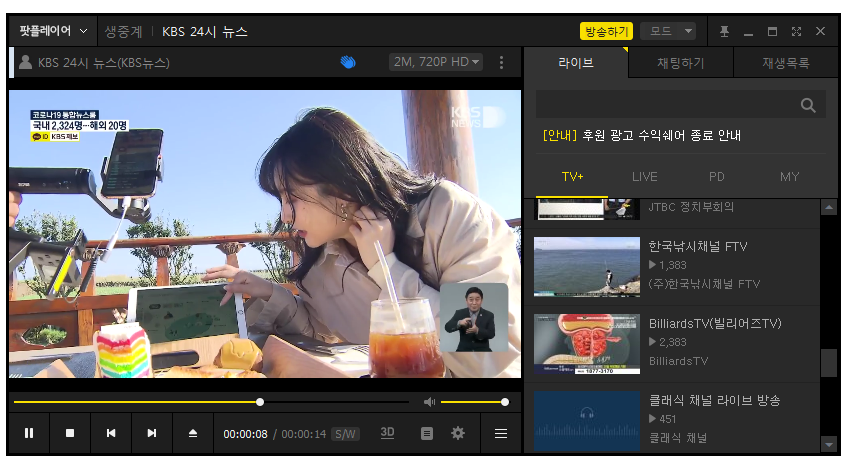Switch to the 라이브 tab
The image size is (848, 462).
576,63
